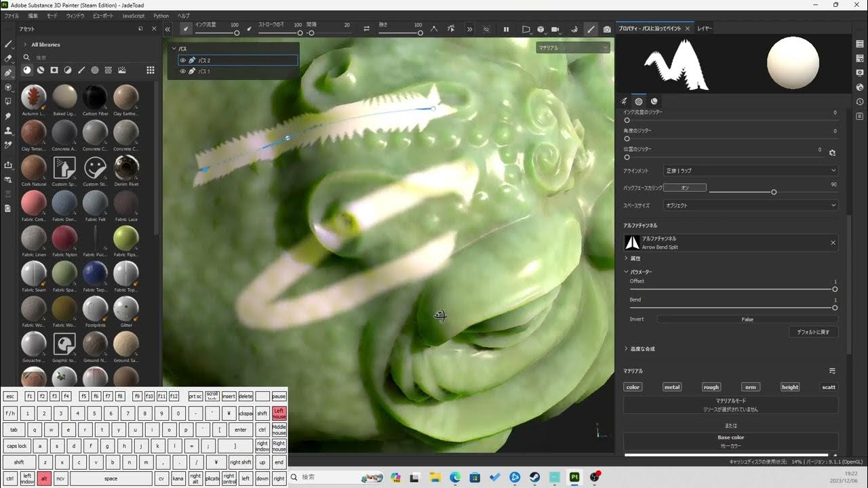The height and width of the screenshot is (488, 868).
Task: Click the Lazy mouse icon in top toolbar
Action: 451,29
